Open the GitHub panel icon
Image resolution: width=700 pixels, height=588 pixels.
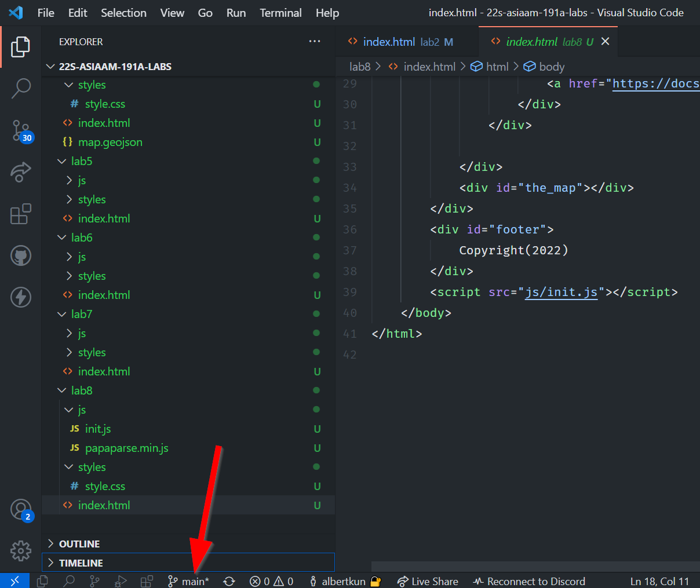[x=21, y=255]
